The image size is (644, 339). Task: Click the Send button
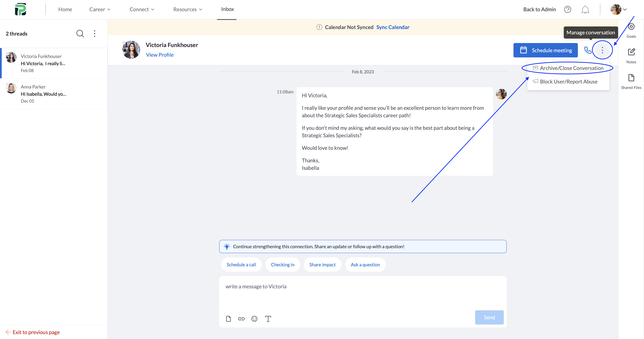489,317
